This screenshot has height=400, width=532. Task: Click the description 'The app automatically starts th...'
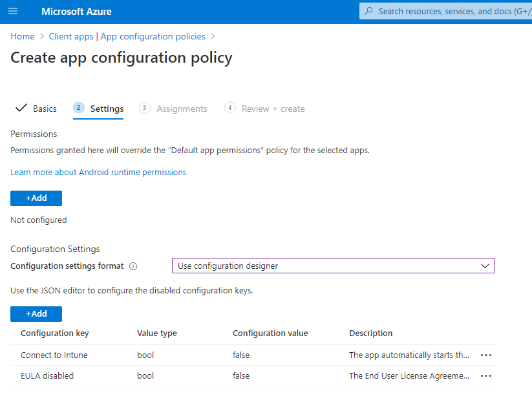[409, 355]
